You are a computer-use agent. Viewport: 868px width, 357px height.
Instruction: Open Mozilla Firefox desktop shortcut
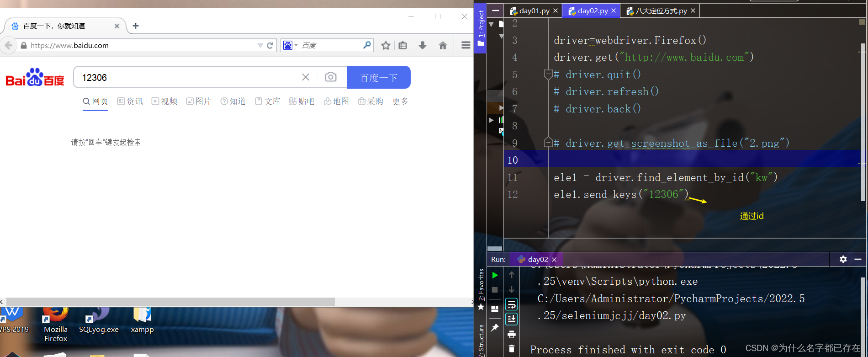(x=56, y=325)
